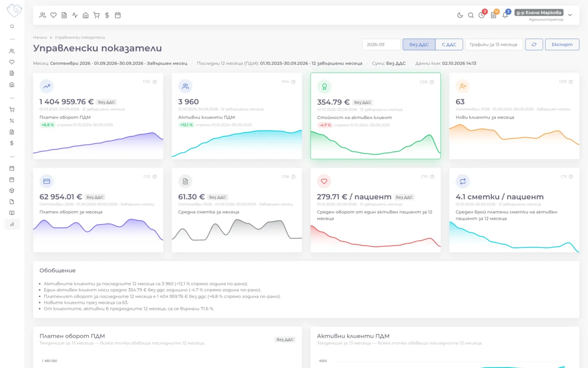This screenshot has height=368, width=588.
Task: Go to Начало breadcrumb link
Action: (x=40, y=38)
